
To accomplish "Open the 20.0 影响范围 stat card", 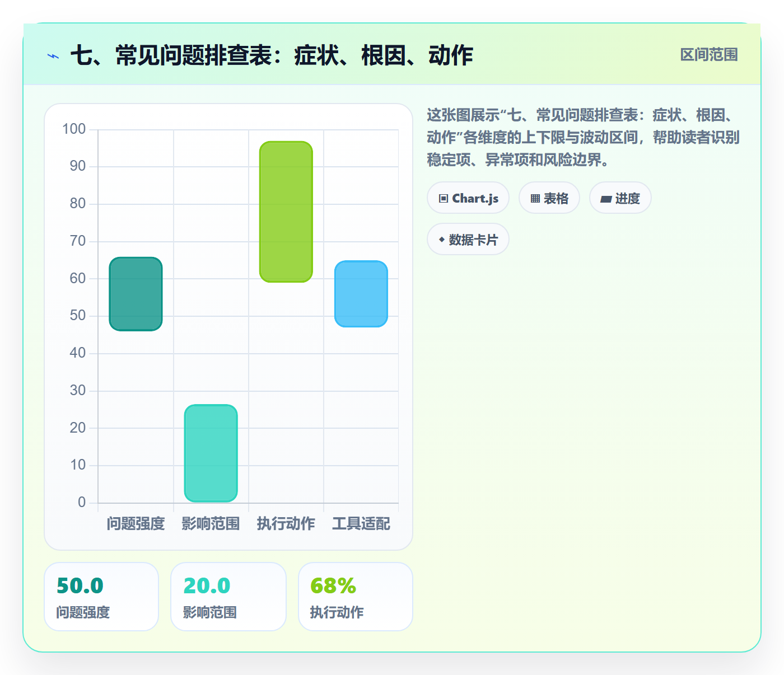I will (228, 597).
